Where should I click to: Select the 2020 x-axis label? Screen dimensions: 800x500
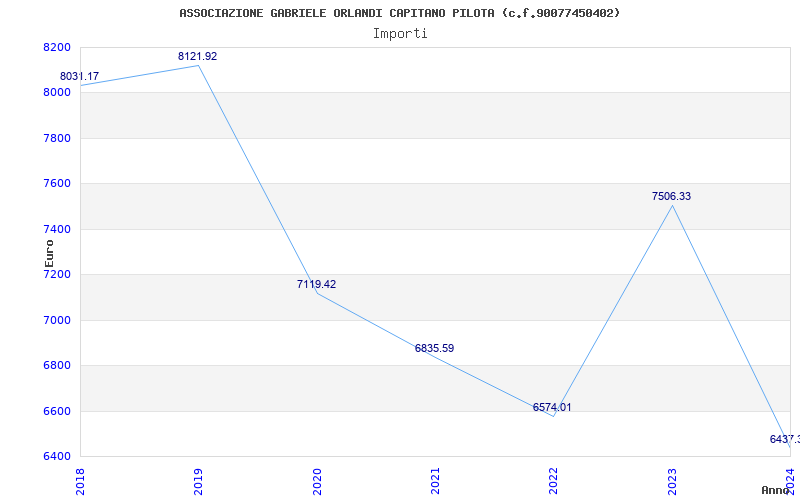[316, 481]
